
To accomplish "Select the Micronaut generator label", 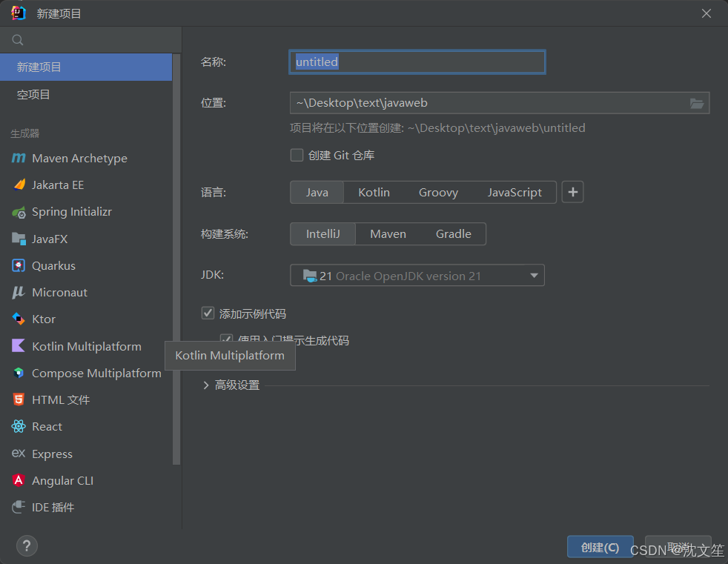I will click(x=59, y=293).
